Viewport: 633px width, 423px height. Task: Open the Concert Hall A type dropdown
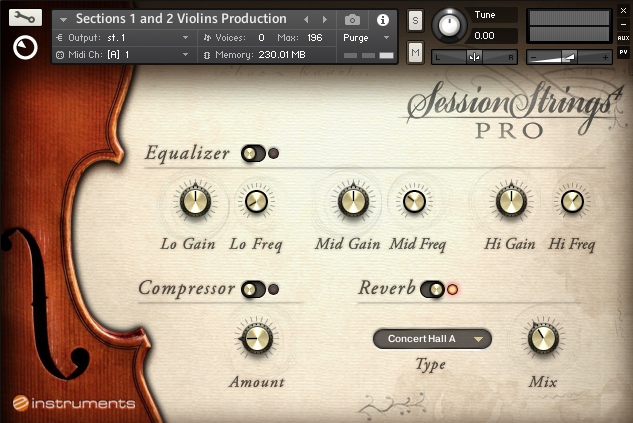432,339
